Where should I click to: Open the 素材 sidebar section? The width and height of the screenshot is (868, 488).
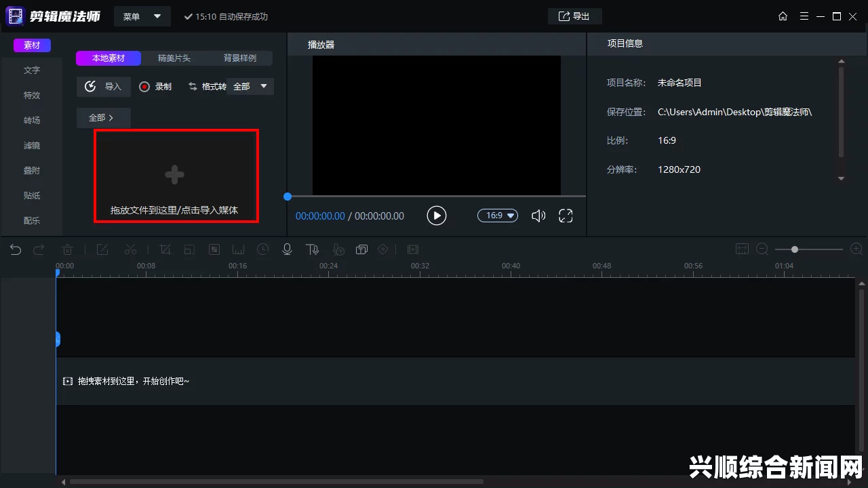click(x=32, y=45)
